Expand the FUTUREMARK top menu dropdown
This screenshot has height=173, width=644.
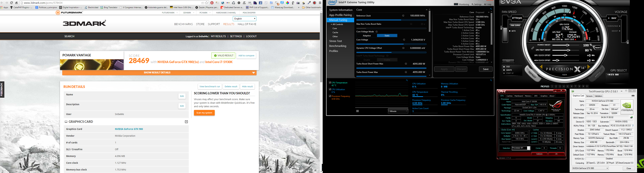[177, 13]
